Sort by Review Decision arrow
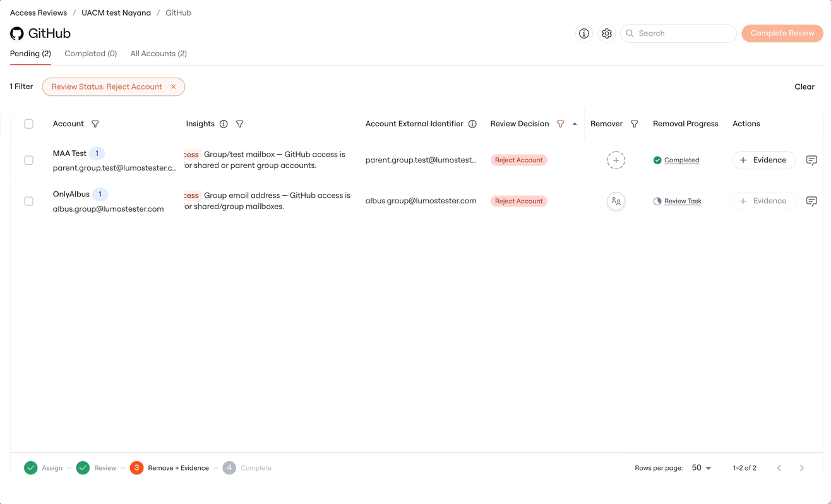The height and width of the screenshot is (504, 831). (x=575, y=124)
